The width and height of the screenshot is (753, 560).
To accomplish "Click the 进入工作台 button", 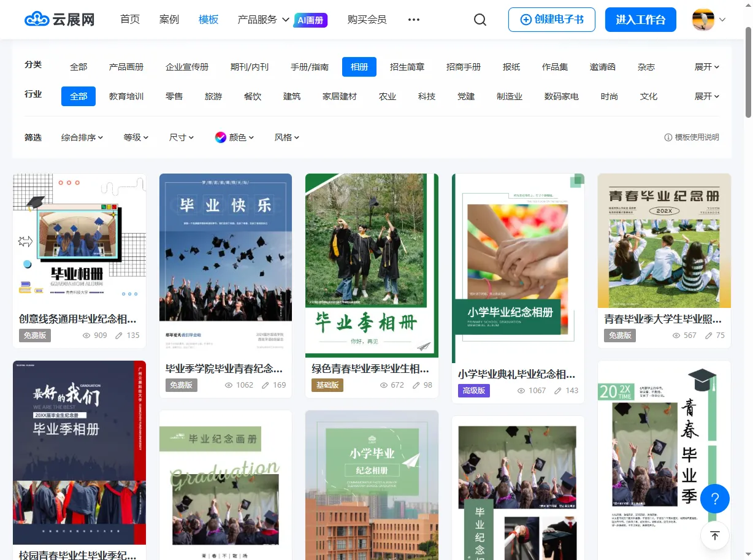I will (x=640, y=19).
